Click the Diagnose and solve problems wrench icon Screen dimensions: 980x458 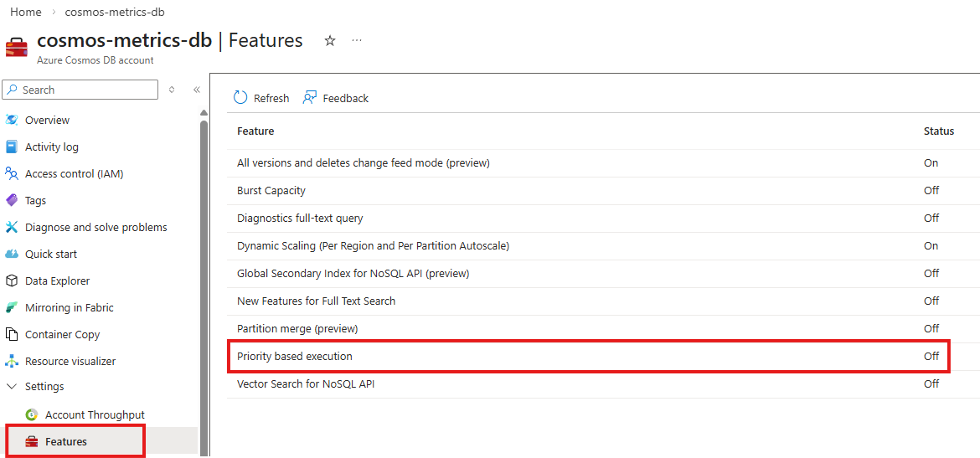tap(11, 228)
